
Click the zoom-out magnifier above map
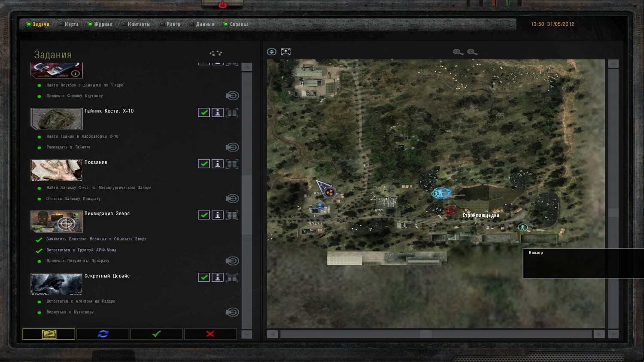click(472, 52)
